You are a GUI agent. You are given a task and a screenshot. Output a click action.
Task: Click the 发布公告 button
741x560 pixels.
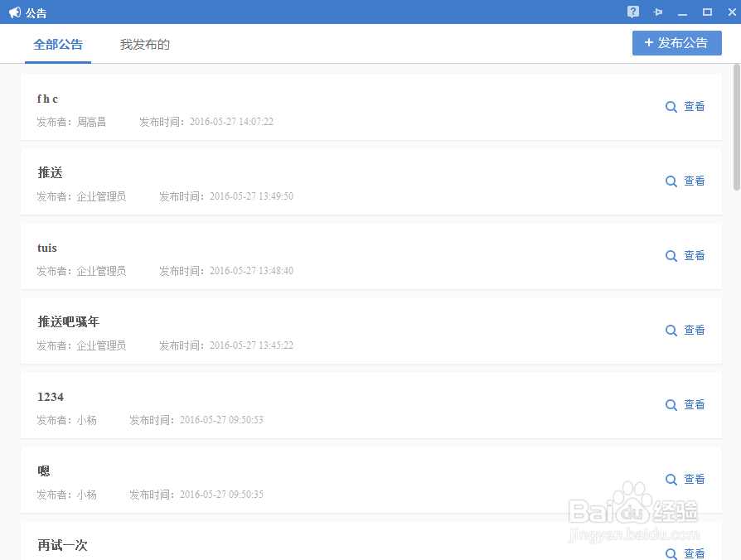(676, 43)
